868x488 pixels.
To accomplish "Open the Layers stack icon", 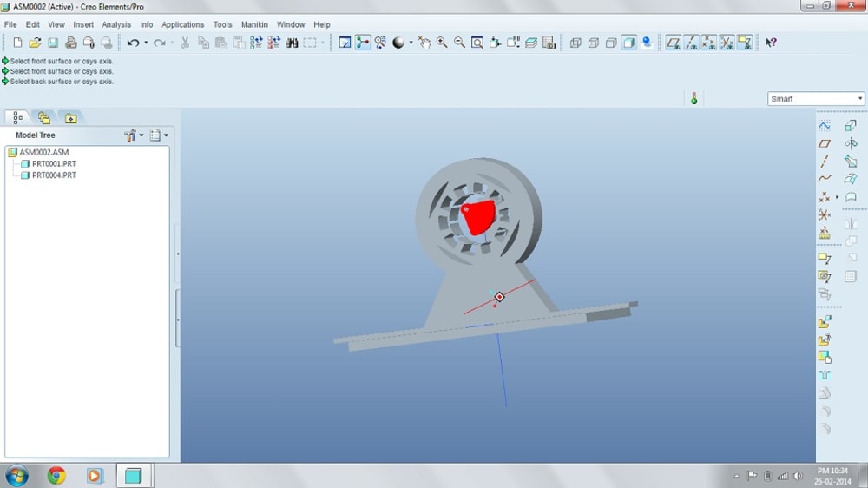I will pos(531,43).
